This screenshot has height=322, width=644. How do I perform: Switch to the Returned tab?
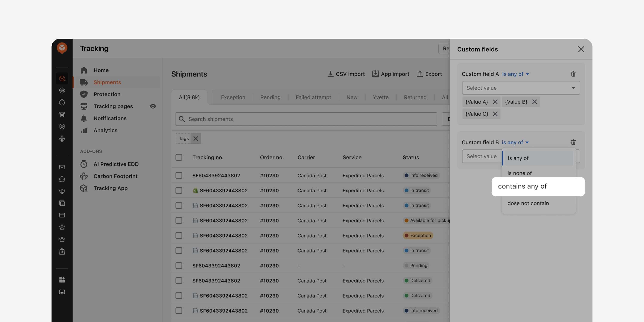[x=415, y=97]
